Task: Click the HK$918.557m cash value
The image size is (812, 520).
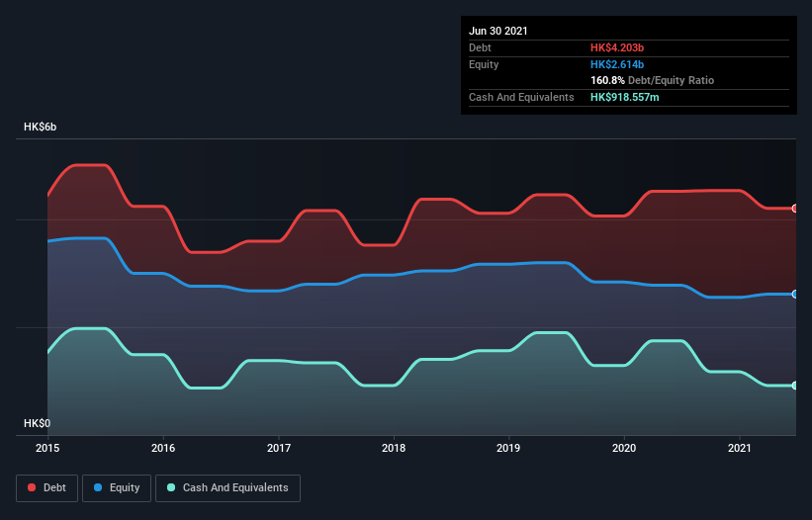Action: [x=625, y=97]
